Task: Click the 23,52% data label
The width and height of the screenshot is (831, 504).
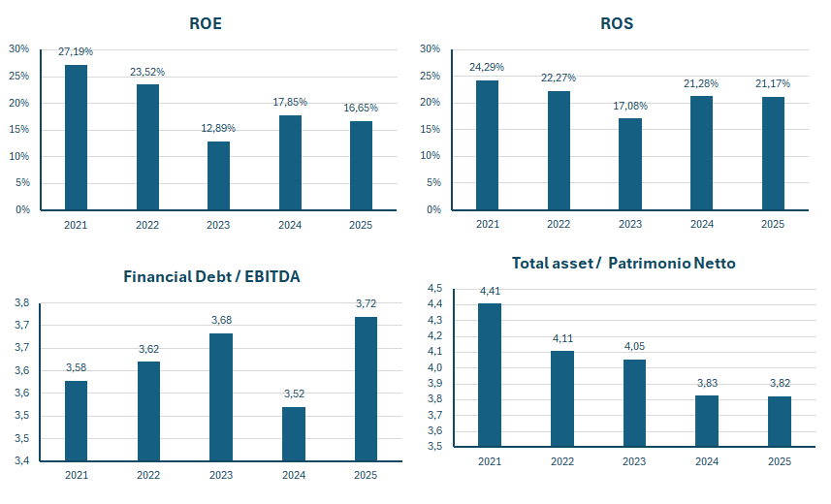Action: [x=147, y=72]
